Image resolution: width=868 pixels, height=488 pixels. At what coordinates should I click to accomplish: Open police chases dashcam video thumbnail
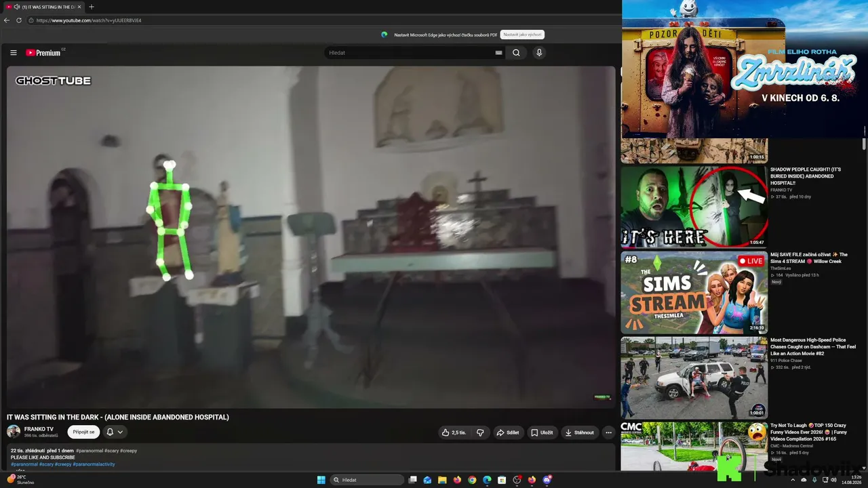[x=694, y=378]
